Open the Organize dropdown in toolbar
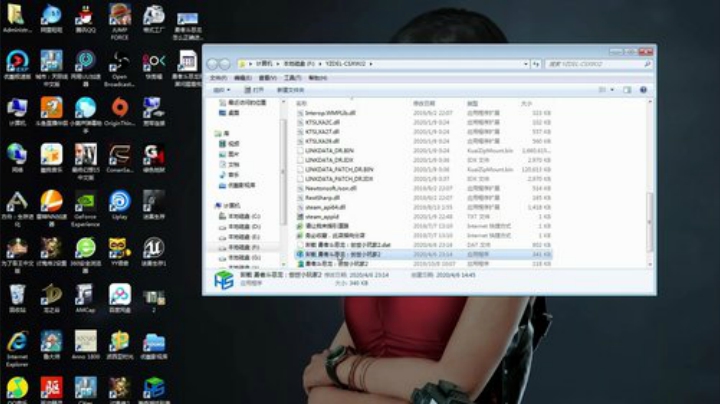 click(x=221, y=90)
